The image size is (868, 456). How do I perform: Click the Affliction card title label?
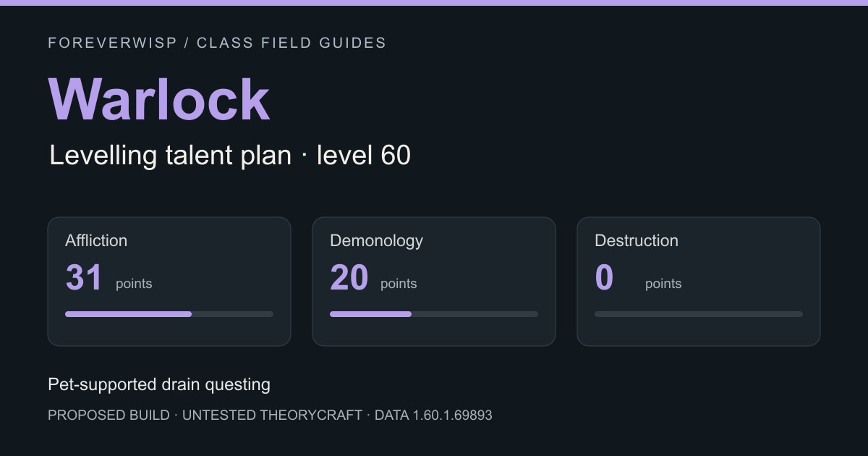(96, 240)
